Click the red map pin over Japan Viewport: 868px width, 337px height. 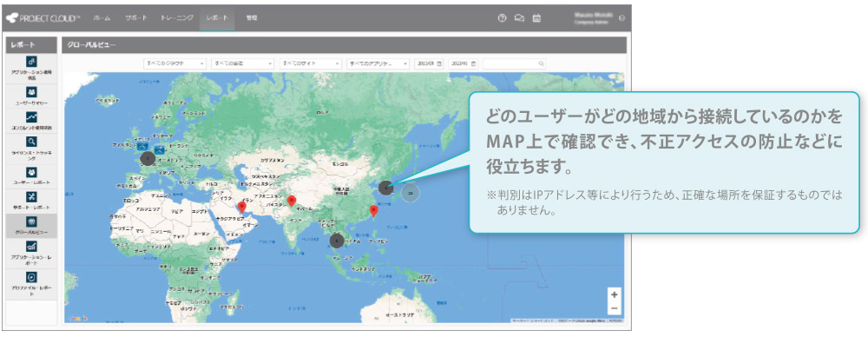coord(373,211)
